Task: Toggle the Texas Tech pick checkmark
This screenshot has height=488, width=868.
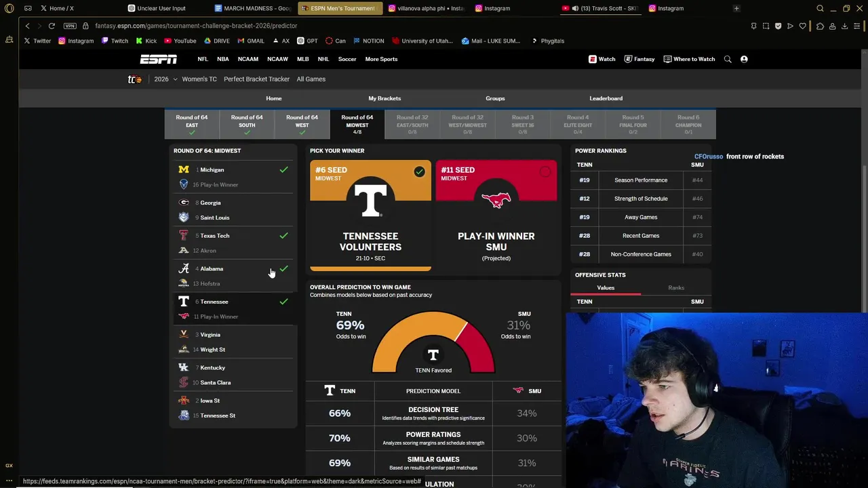Action: pos(283,235)
